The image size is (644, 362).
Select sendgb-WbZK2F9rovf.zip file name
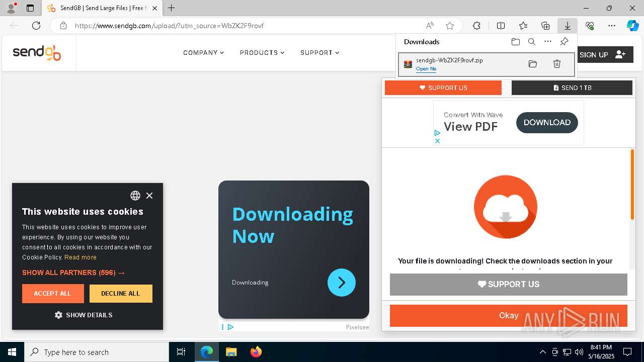pyautogui.click(x=449, y=60)
